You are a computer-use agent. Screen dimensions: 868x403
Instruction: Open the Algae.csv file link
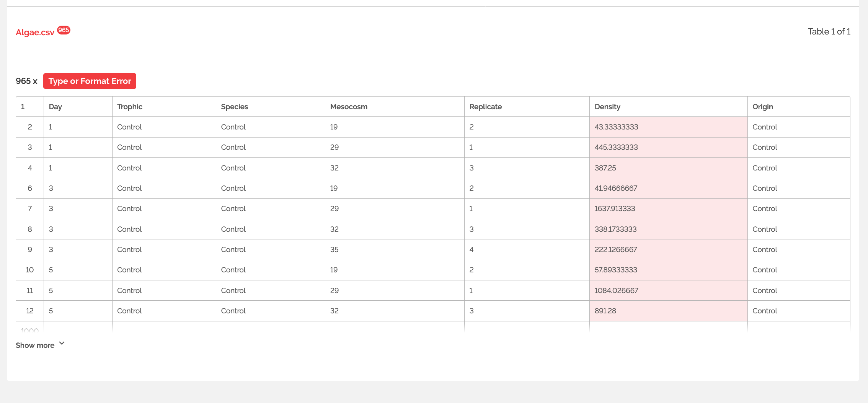(35, 32)
